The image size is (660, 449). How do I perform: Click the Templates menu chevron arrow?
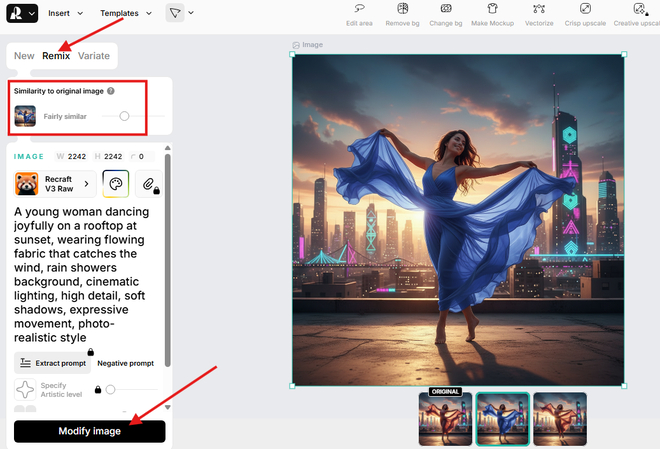pos(149,13)
